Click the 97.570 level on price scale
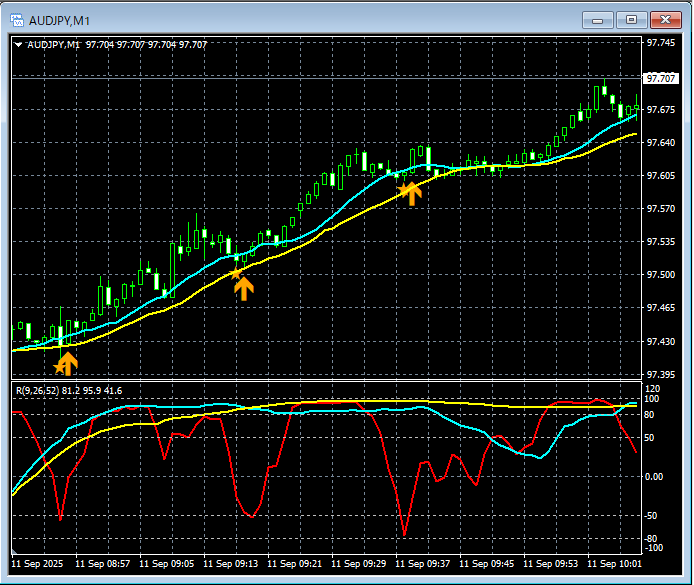 (x=660, y=209)
